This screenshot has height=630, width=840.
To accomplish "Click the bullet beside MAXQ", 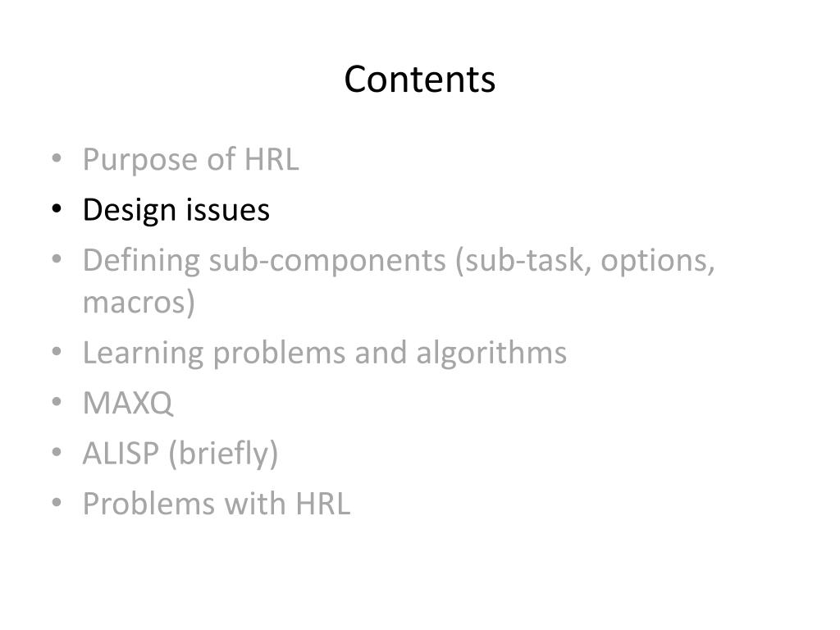I will point(56,404).
